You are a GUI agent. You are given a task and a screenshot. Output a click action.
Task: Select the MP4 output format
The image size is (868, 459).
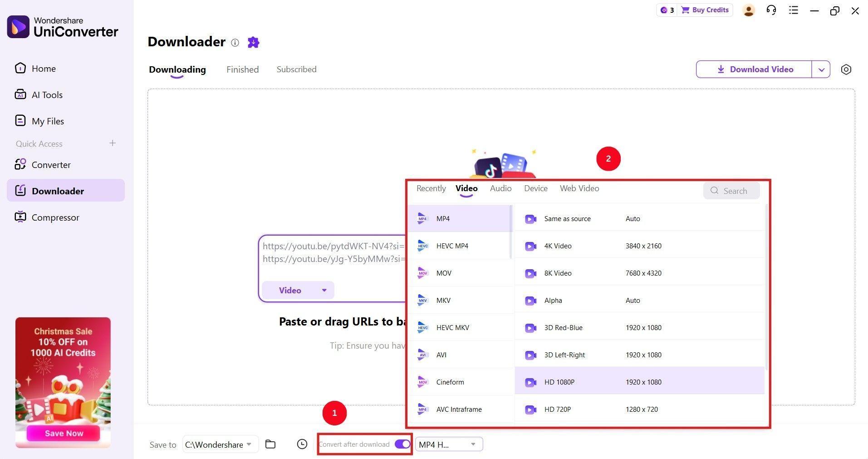tap(443, 218)
